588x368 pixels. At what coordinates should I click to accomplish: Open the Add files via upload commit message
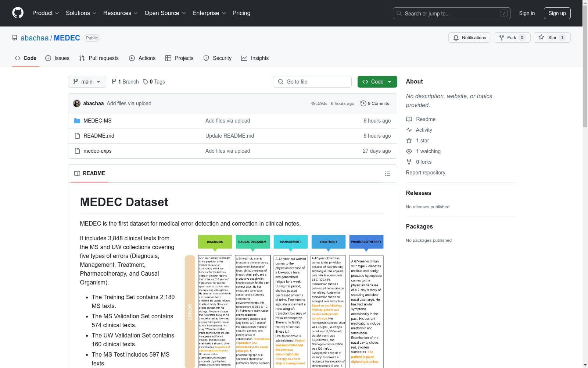(129, 103)
